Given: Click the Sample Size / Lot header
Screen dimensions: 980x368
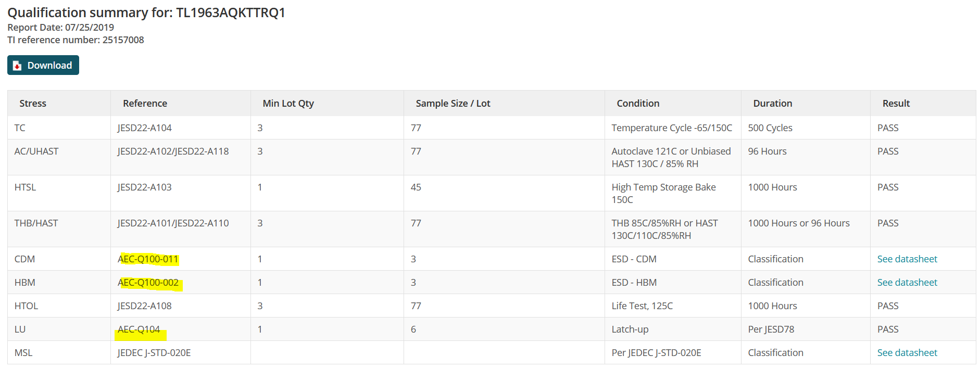Looking at the screenshot, I should [453, 104].
